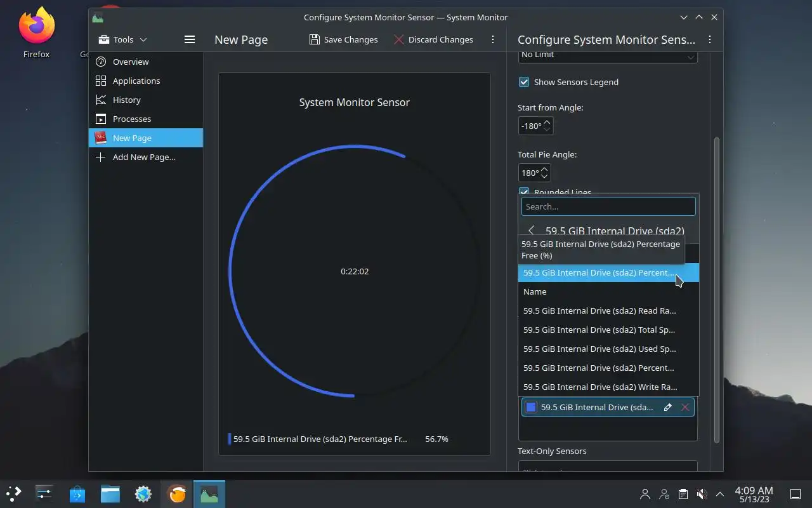Viewport: 812px width, 508px height.
Task: Click the muted volume tray icon
Action: pyautogui.click(x=702, y=493)
